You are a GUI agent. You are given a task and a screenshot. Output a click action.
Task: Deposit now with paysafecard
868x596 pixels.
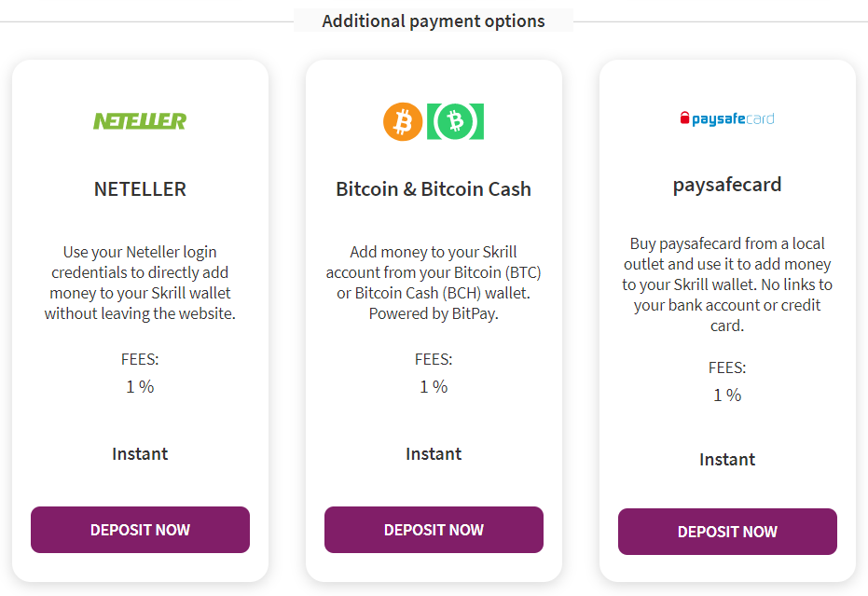[727, 532]
